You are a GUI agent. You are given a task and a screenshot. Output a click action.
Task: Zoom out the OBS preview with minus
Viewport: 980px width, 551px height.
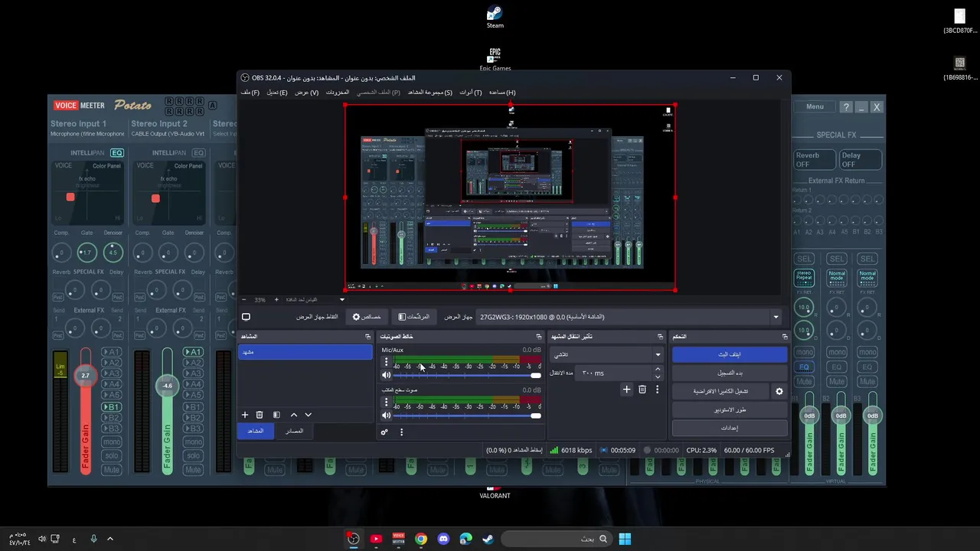coord(244,300)
